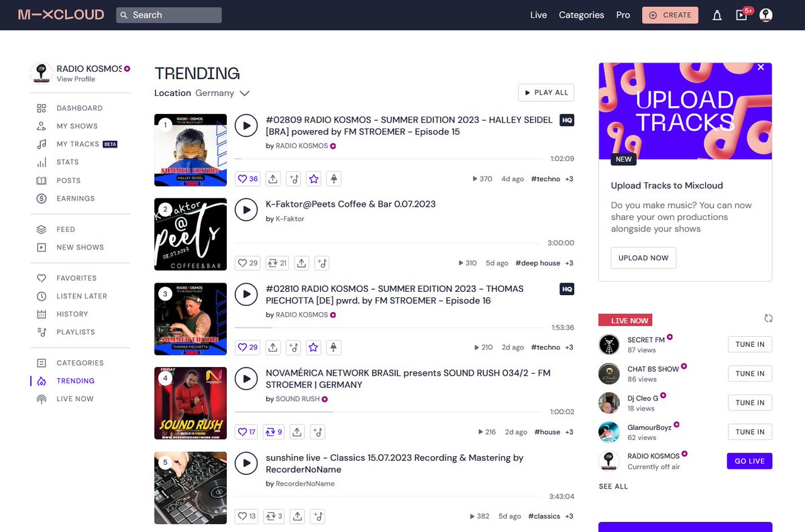Open Stats in the sidebar
The image size is (805, 532).
(x=67, y=162)
